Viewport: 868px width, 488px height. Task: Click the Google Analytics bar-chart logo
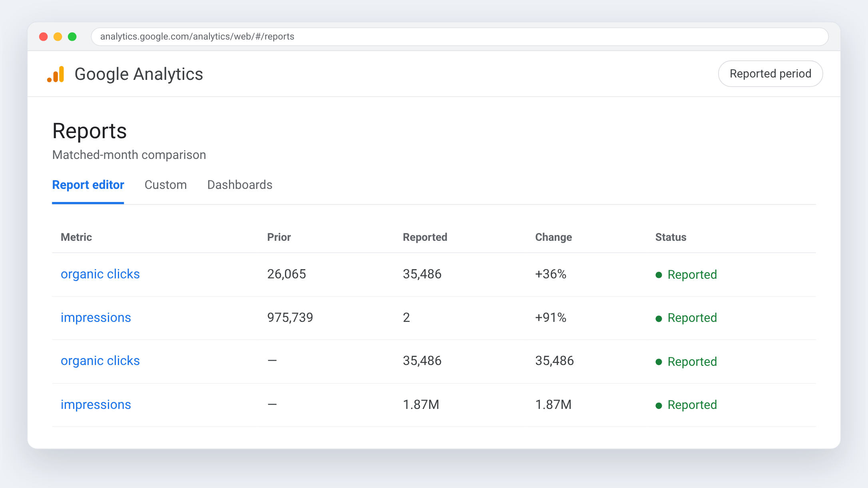(56, 74)
